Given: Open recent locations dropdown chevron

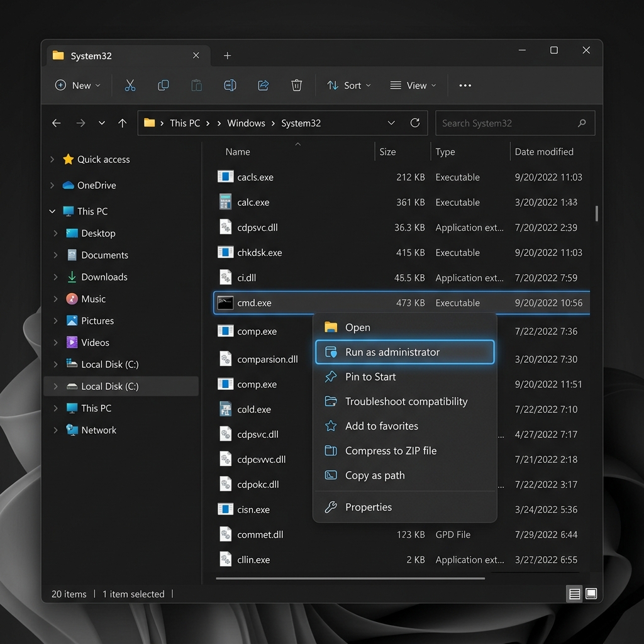Looking at the screenshot, I should (101, 123).
